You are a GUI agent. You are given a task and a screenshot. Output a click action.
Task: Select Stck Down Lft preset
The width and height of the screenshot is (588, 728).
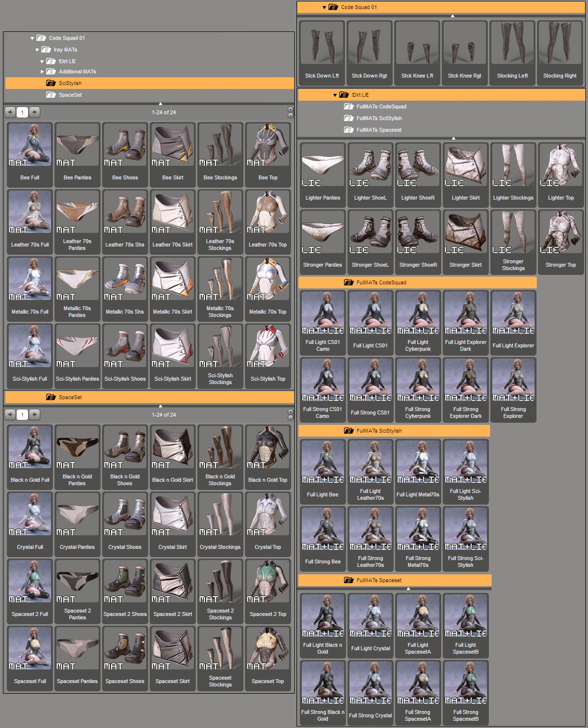[x=322, y=53]
